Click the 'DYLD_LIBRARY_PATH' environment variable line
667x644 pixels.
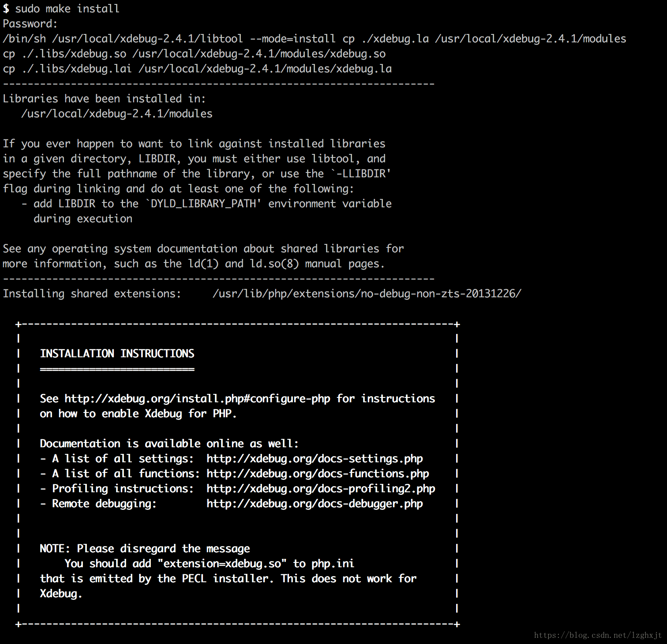pyautogui.click(x=206, y=204)
